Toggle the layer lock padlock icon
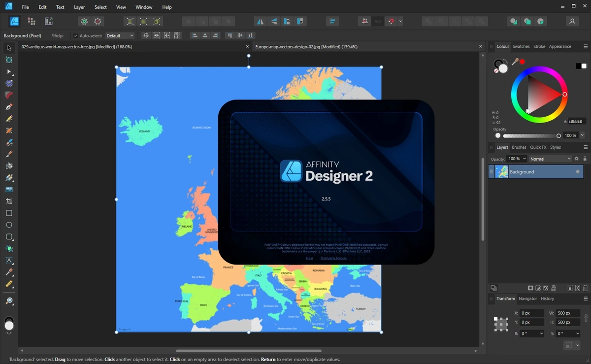591x364 pixels. click(585, 159)
